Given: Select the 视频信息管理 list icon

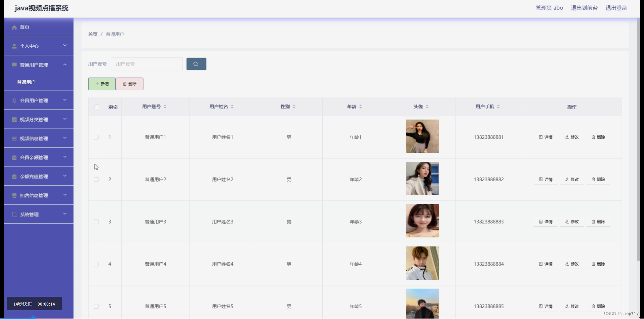Looking at the screenshot, I should pyautogui.click(x=14, y=138).
